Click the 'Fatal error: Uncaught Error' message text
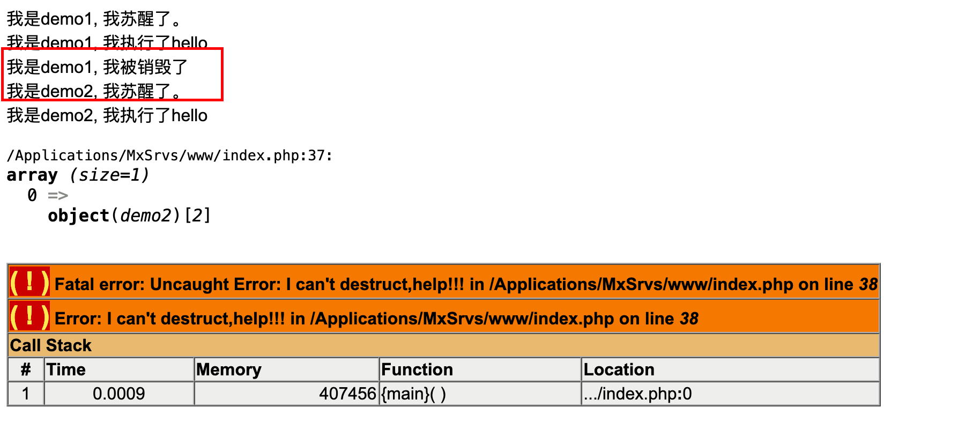The width and height of the screenshot is (980, 444). point(466,284)
